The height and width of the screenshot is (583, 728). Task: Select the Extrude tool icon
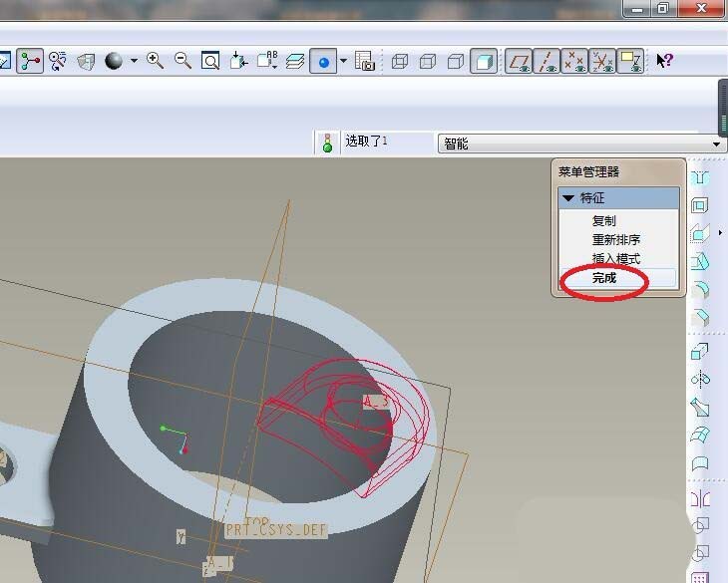click(x=700, y=351)
